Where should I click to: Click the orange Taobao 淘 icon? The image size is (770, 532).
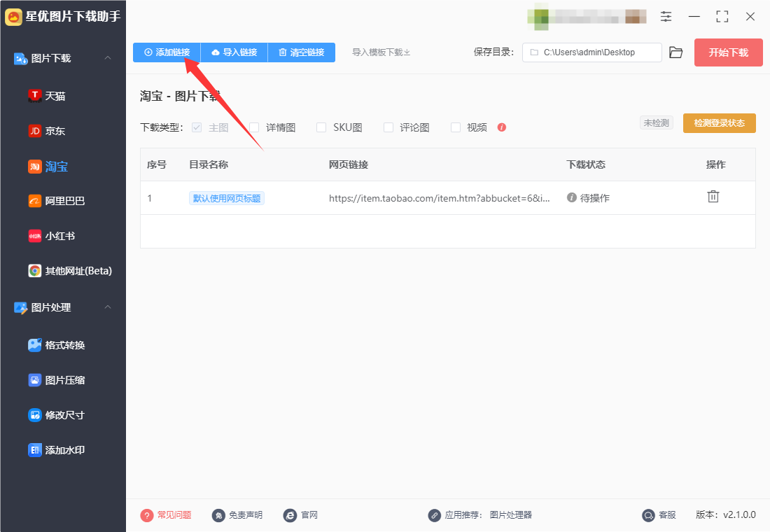click(35, 167)
